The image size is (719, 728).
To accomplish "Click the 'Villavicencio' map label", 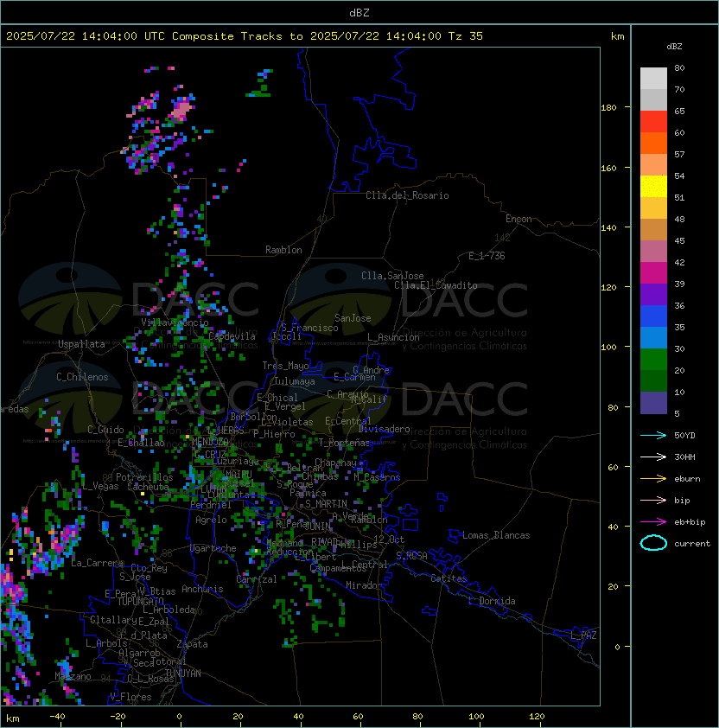I will pyautogui.click(x=175, y=322).
